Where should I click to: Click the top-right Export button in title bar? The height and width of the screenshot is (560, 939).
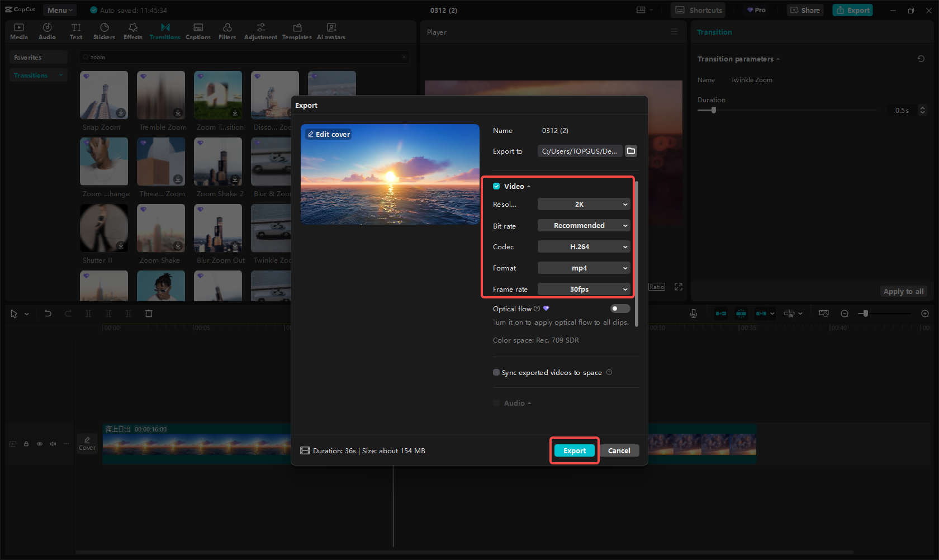[852, 10]
